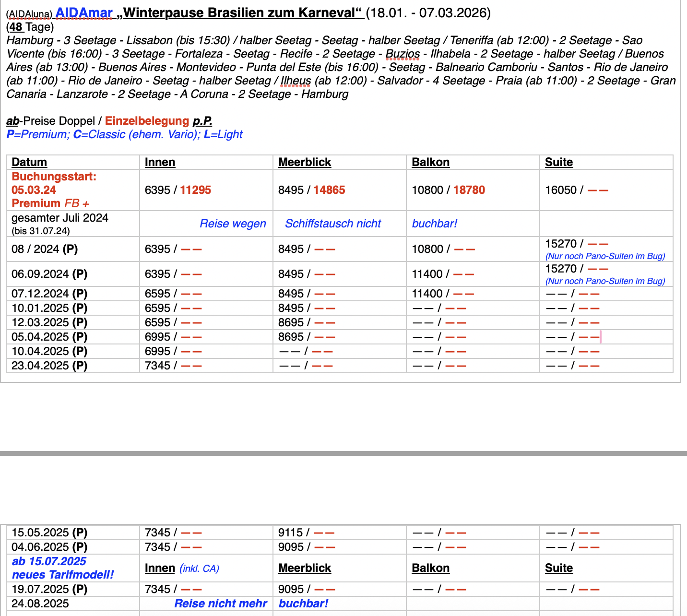
Task: Click the Pano-Suiten note in the 08 / 2024 row
Action: pos(605,256)
